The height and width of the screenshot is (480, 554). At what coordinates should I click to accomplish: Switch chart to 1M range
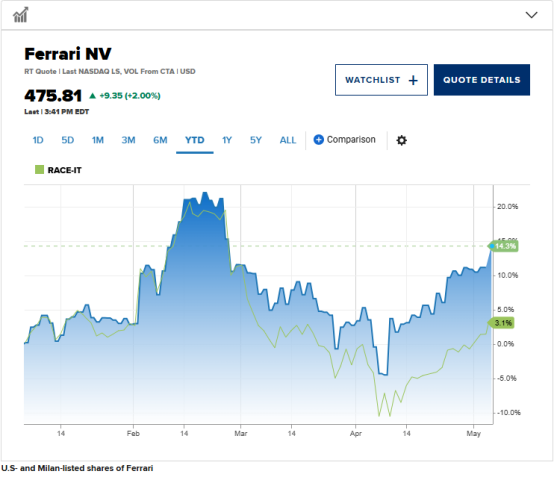pyautogui.click(x=98, y=140)
